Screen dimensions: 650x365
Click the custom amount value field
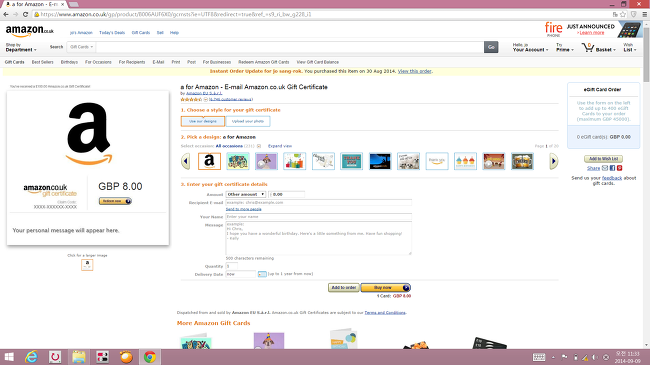(288, 194)
